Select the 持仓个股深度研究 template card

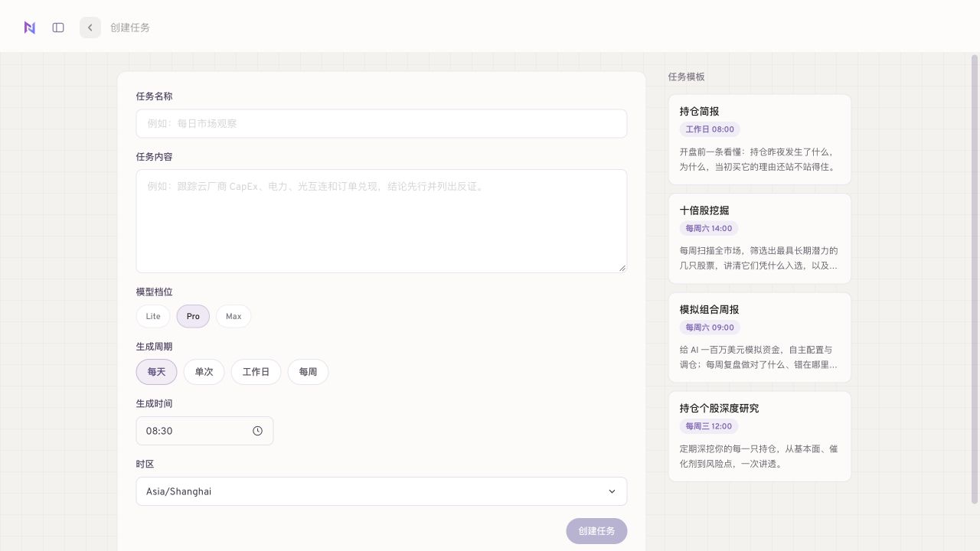tap(759, 436)
